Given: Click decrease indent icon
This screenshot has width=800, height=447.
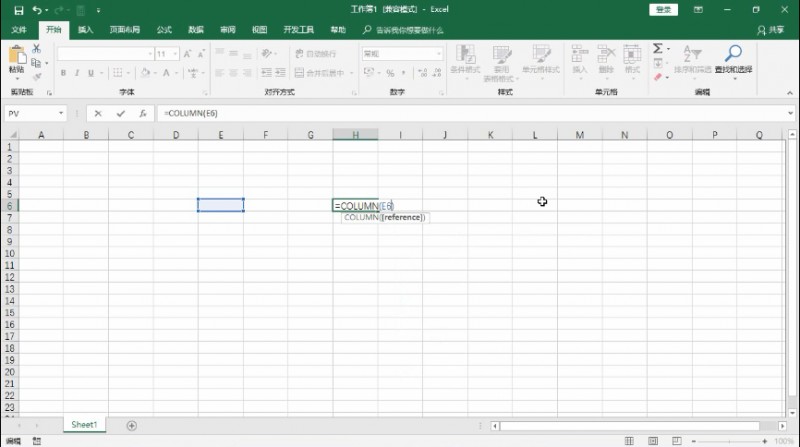Looking at the screenshot, I should (266, 73).
